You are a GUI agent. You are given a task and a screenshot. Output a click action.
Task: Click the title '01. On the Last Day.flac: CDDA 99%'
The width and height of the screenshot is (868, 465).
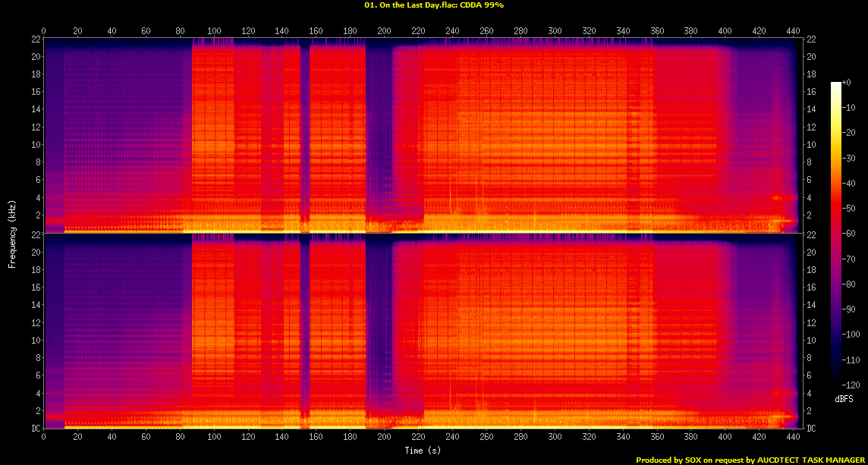tap(434, 5)
